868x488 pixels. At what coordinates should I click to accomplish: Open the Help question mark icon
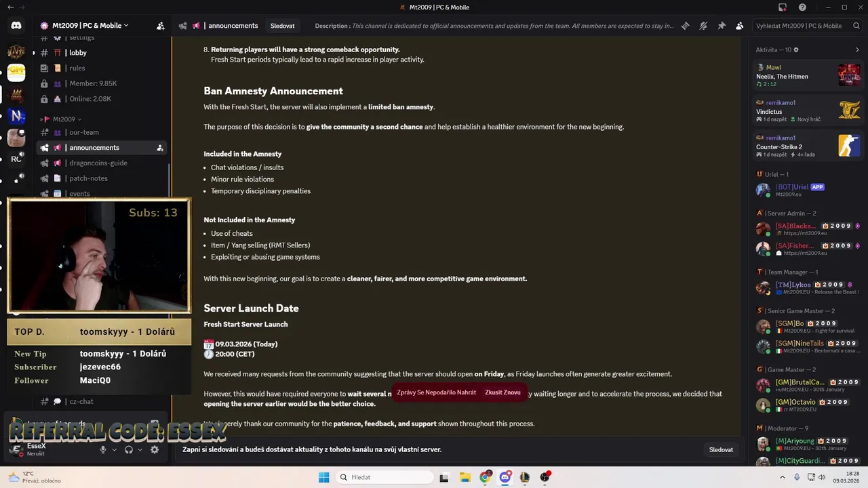click(802, 7)
